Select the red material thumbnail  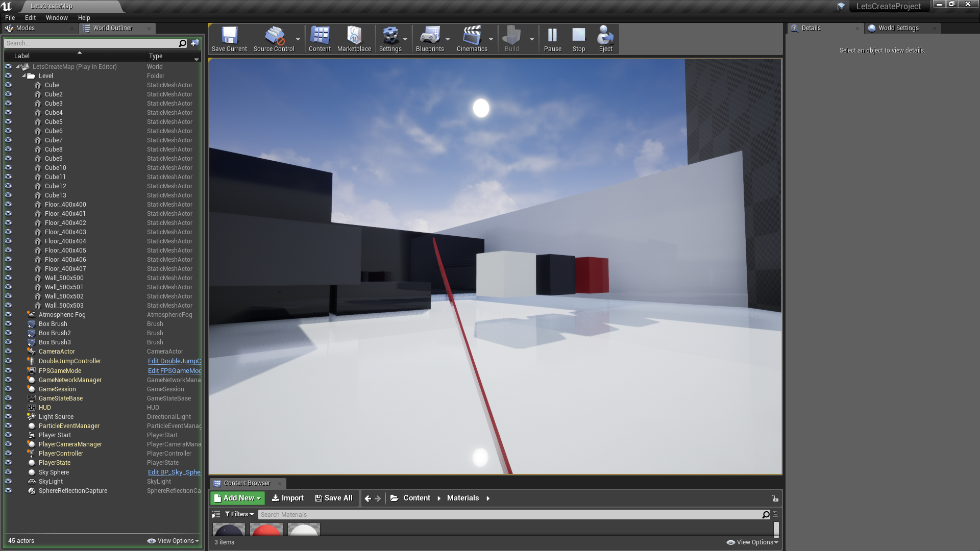tap(266, 529)
